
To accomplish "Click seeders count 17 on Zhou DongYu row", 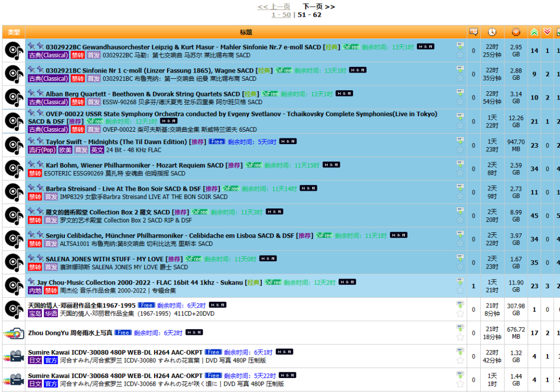I will 534,333.
